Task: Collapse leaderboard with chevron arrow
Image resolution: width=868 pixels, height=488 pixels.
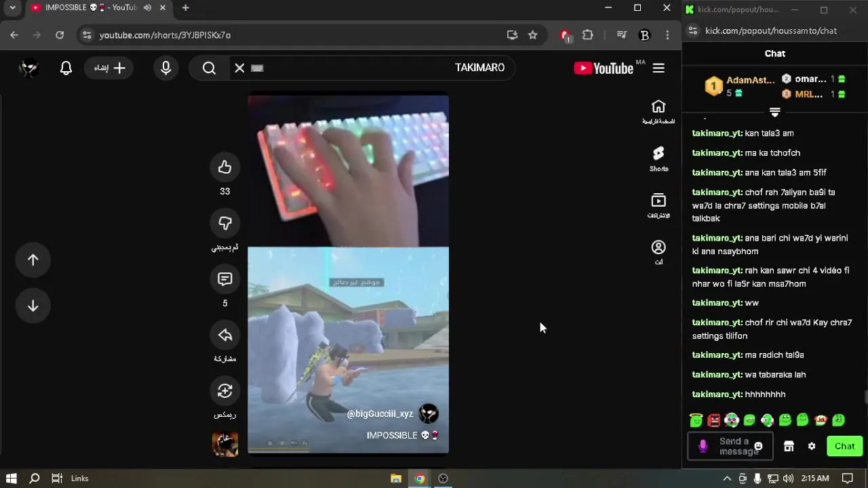Action: click(x=775, y=113)
